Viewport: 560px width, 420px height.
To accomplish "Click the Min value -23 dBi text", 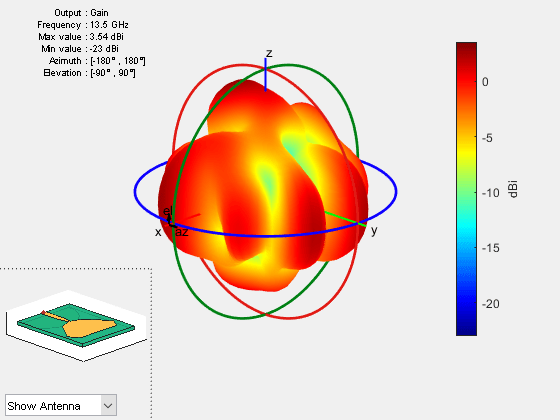I will 80,49.
